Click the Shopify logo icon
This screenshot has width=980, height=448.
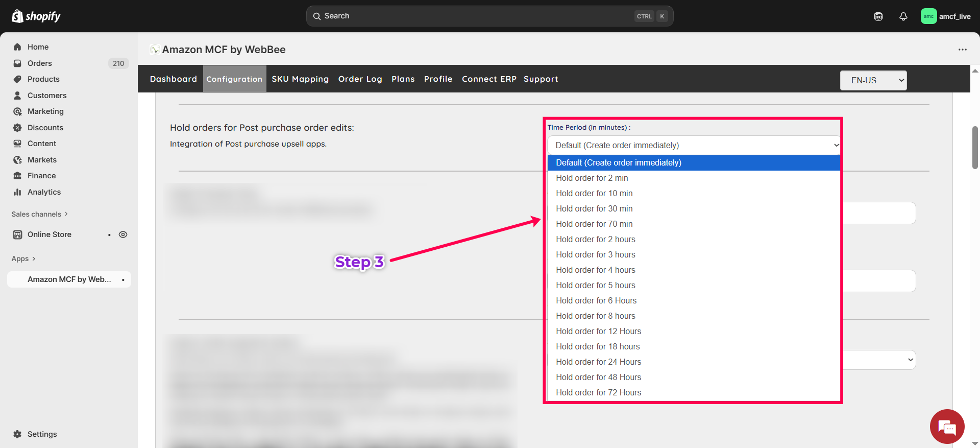(17, 16)
